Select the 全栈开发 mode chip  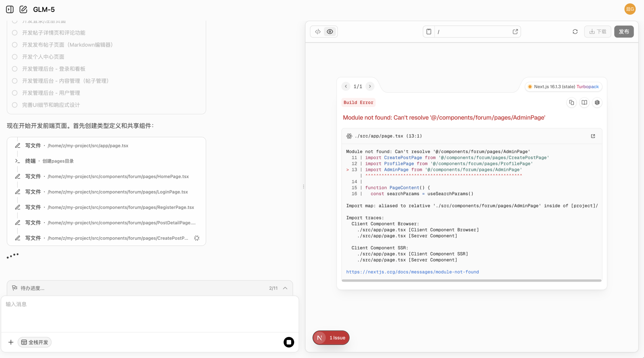35,342
